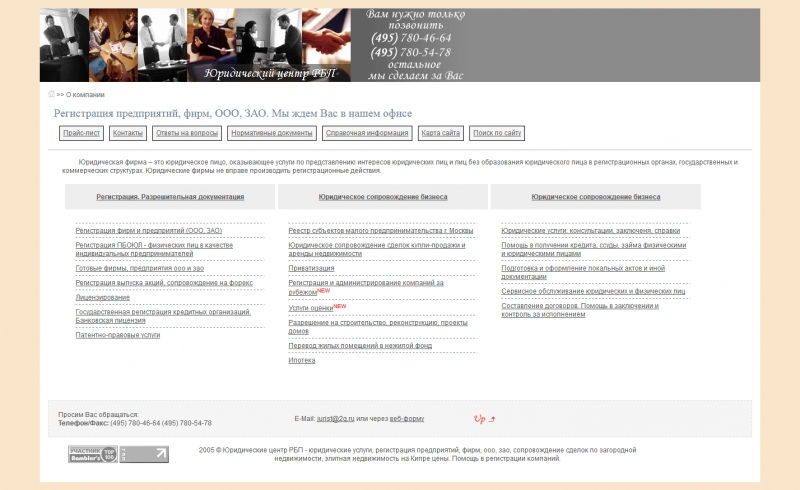The height and width of the screenshot is (490, 800).
Task: Click the grey counter badge with arrow
Action: [x=144, y=454]
